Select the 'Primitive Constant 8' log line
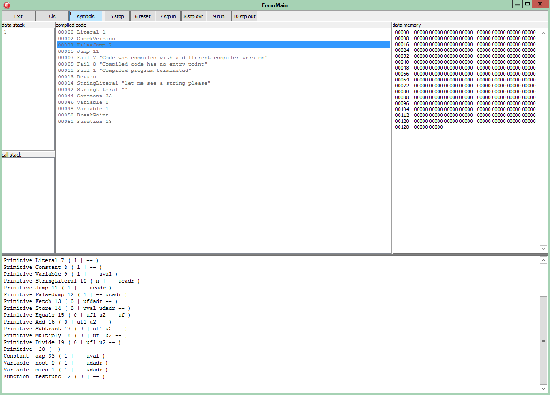 (x=53, y=267)
